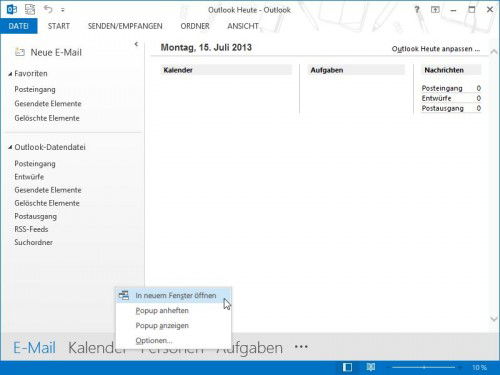Screen dimensions: 500x375
Task: Select the ORDNER ribbon tab
Action: (x=195, y=26)
